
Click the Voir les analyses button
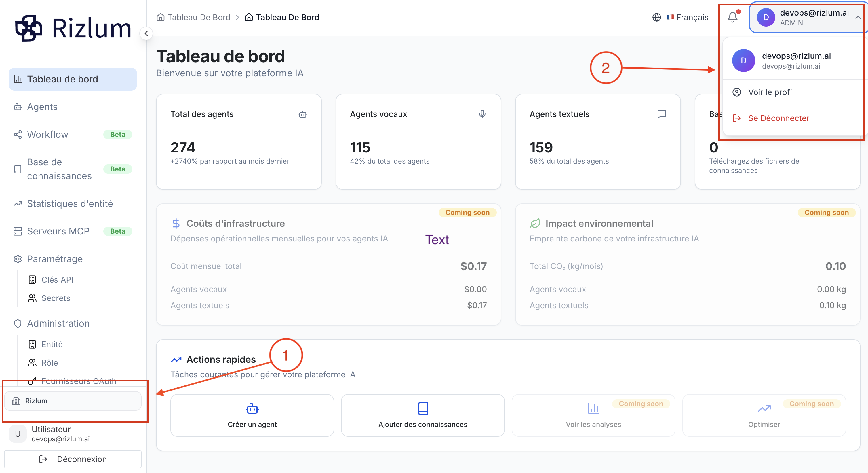pos(593,416)
